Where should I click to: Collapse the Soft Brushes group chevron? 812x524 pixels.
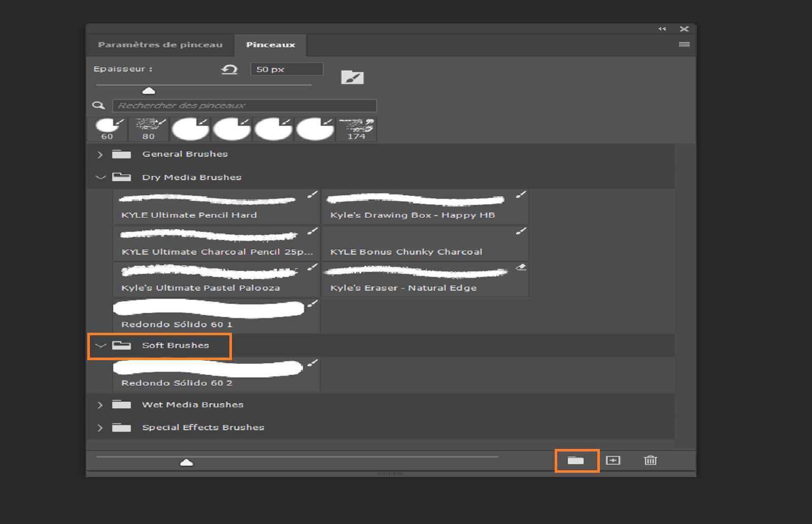100,345
